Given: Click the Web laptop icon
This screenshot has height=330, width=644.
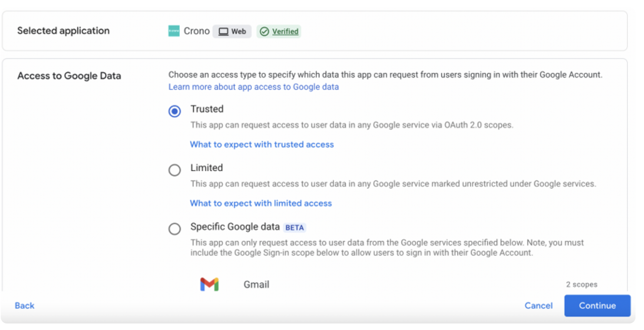Looking at the screenshot, I should pyautogui.click(x=223, y=32).
